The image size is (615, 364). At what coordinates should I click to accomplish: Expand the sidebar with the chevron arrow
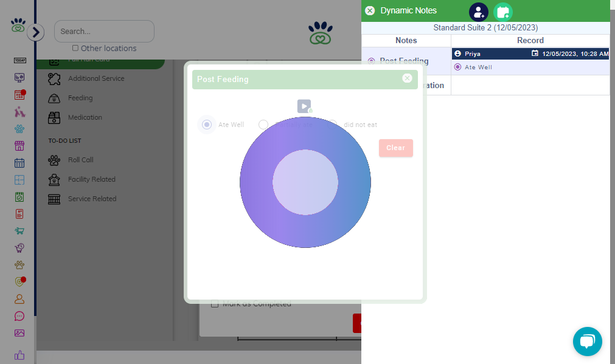(36, 32)
